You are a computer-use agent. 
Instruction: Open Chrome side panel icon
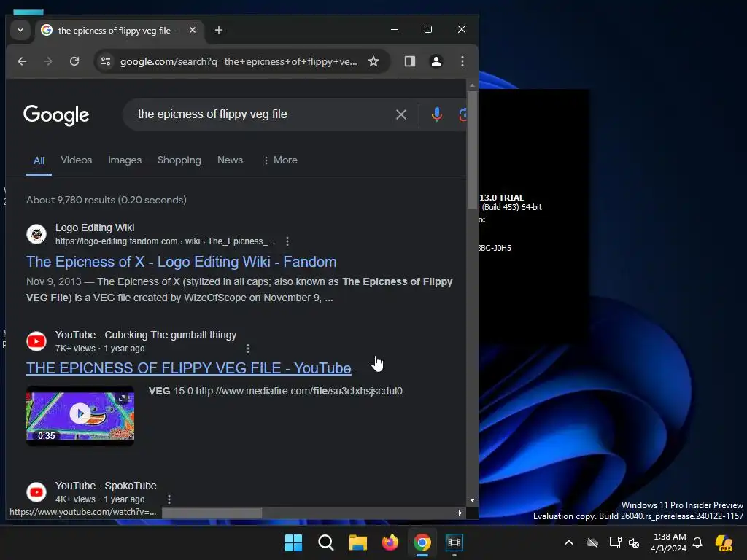(x=410, y=61)
